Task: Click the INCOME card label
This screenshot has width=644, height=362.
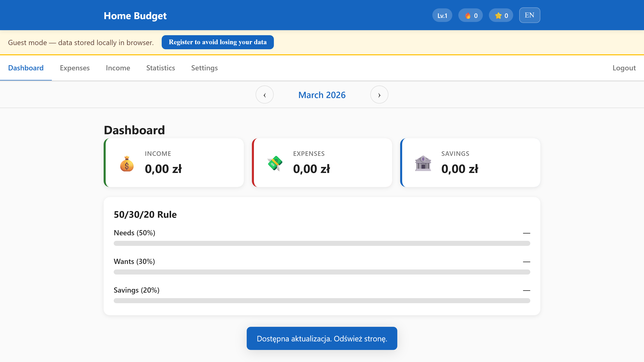Action: pyautogui.click(x=158, y=154)
